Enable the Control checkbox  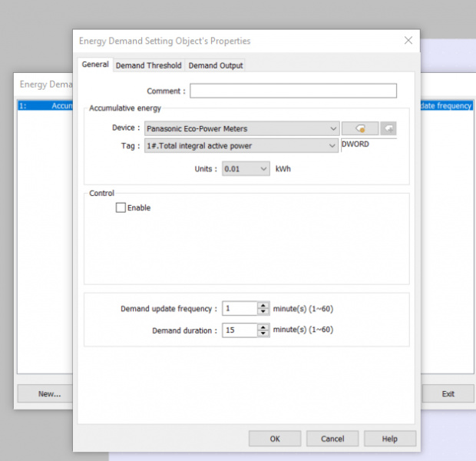coord(121,207)
